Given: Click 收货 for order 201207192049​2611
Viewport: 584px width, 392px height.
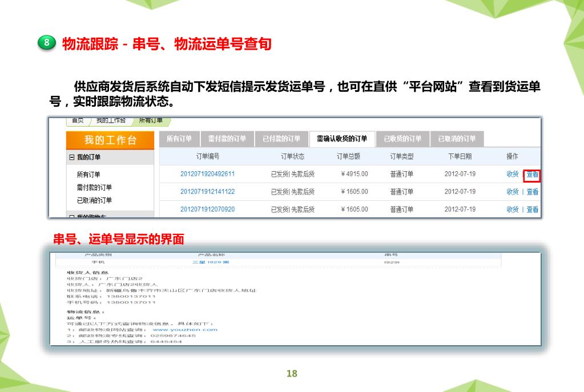Looking at the screenshot, I should tap(513, 174).
